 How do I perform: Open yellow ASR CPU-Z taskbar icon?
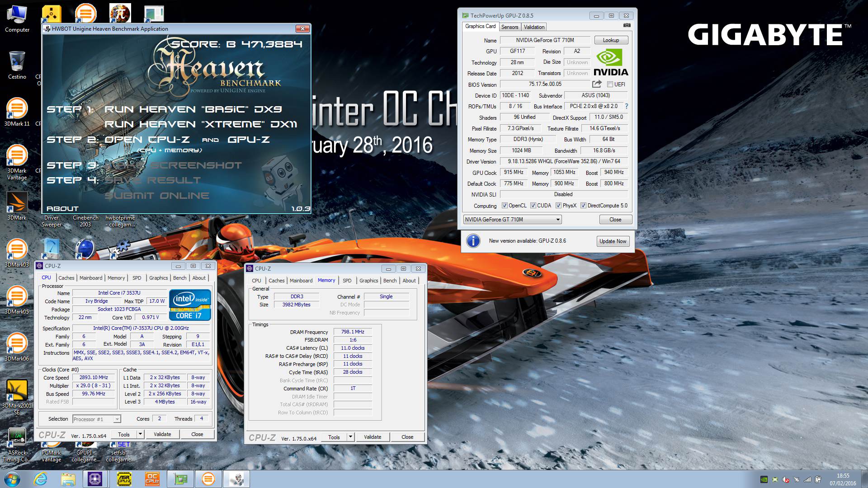(x=124, y=479)
